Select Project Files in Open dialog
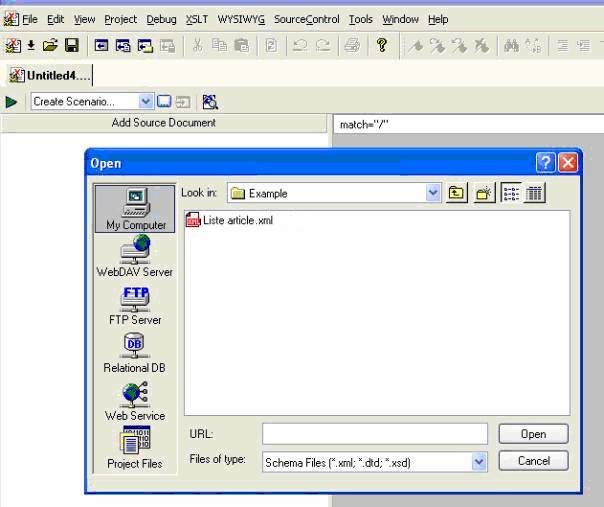Screen dimensions: 604x507 [135, 448]
